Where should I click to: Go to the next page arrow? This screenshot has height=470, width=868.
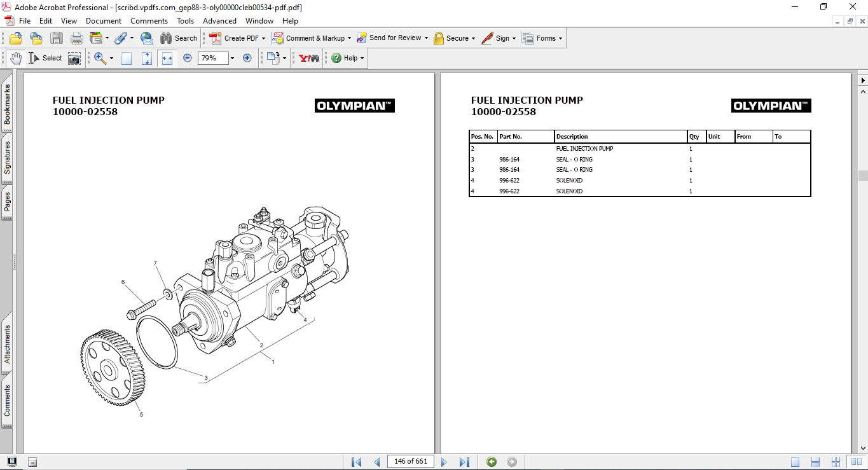tap(444, 462)
